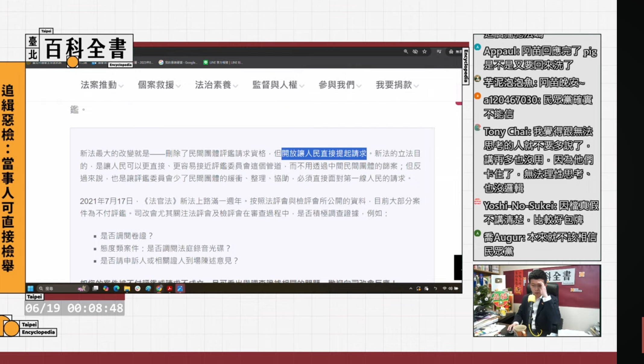Open the blue highlighted app on the taskbar

click(180, 289)
